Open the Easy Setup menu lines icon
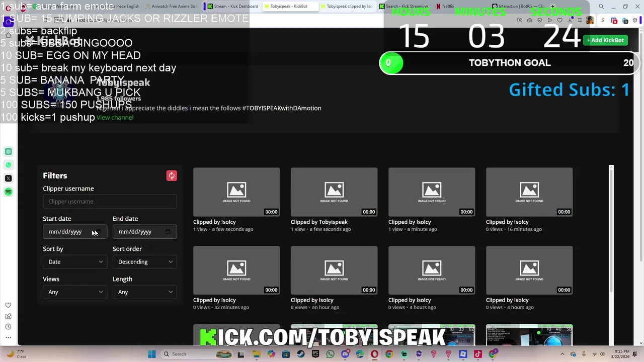Viewport: 644px width, 362px height. click(x=580, y=21)
